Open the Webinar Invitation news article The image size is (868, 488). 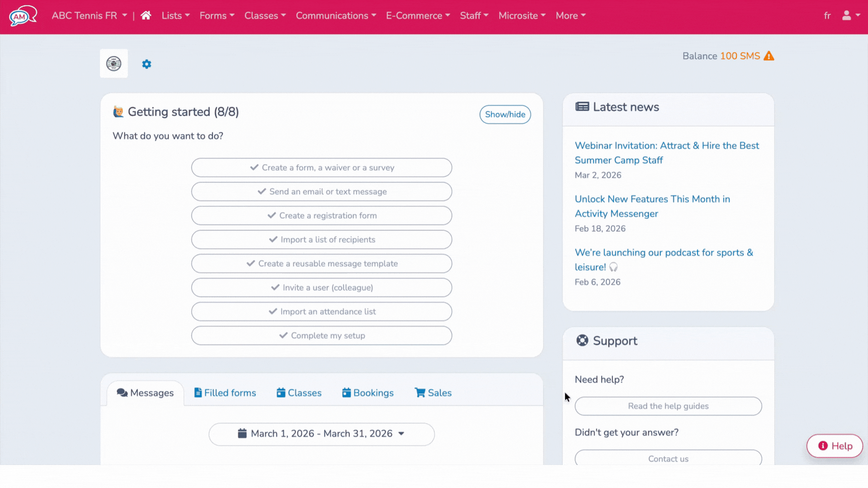(667, 153)
